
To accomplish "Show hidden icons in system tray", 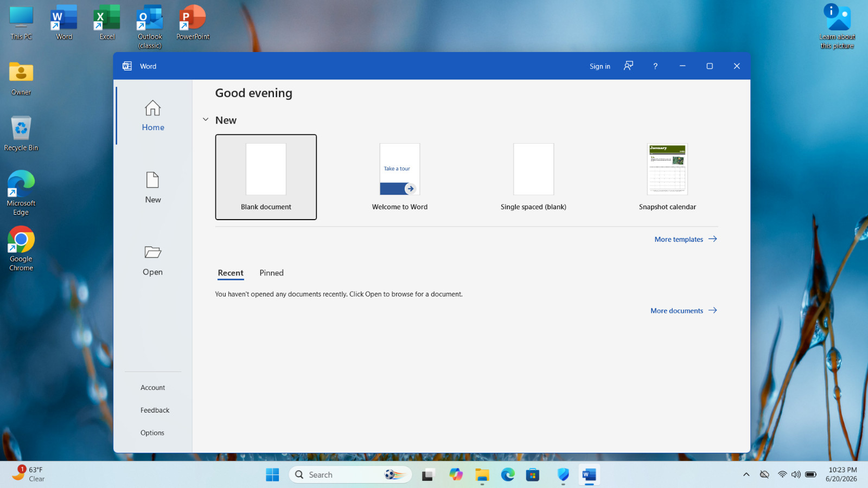I will point(746,475).
